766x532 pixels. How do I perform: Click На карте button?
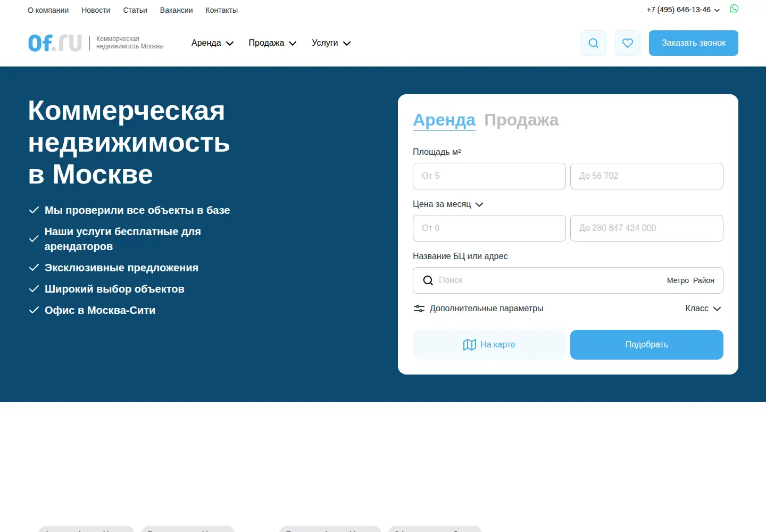(x=489, y=345)
